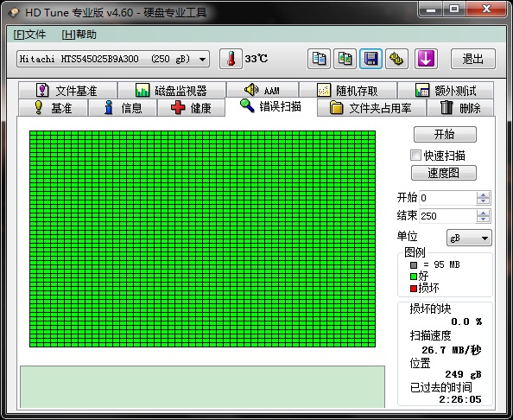Expand the Hitachi drive selection dropdown

202,60
